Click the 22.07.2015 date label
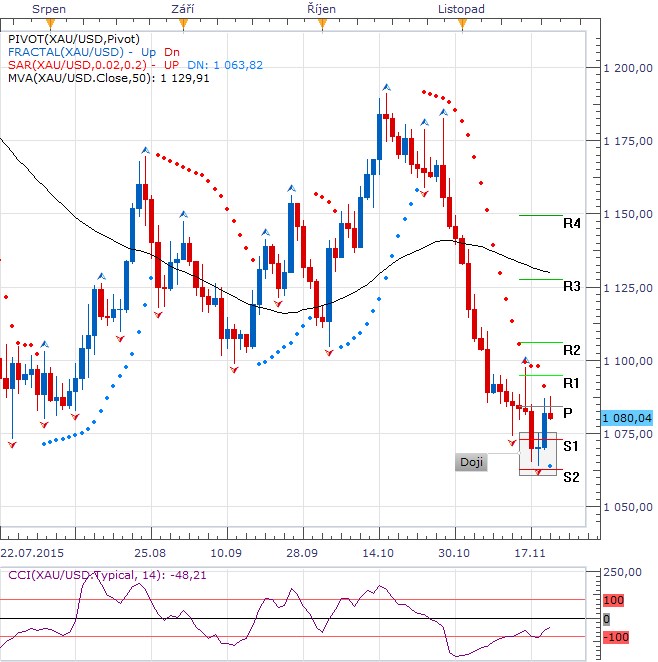658x662 pixels. [32, 553]
